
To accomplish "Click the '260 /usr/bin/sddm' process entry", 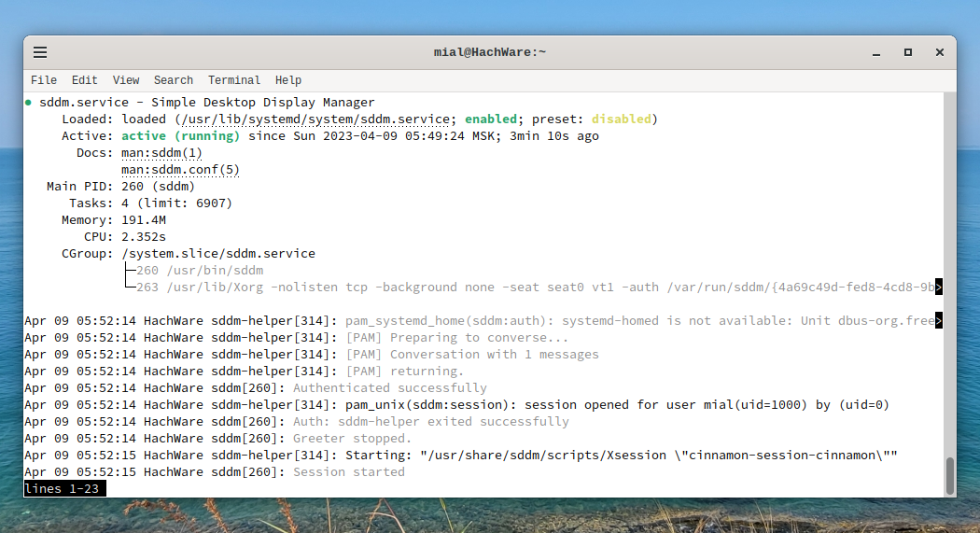I will coord(200,272).
